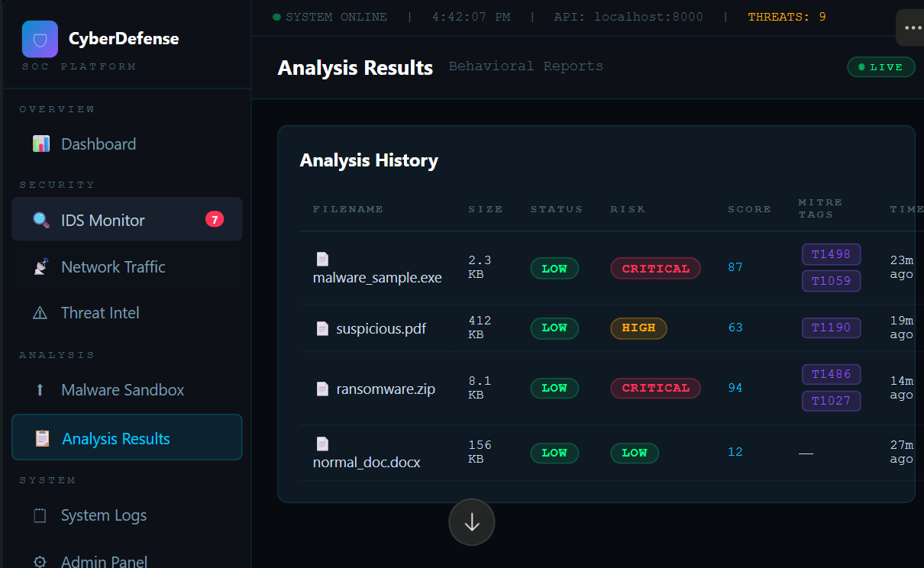Click the MITRE TAGS column header

820,208
